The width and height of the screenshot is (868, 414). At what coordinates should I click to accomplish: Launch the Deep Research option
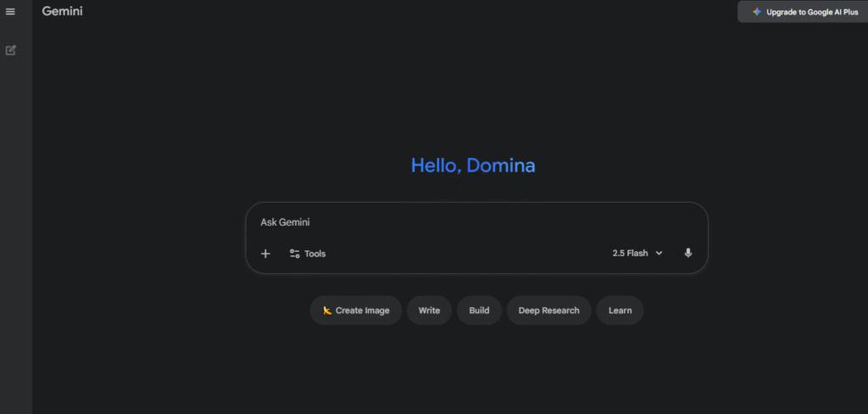(x=548, y=310)
